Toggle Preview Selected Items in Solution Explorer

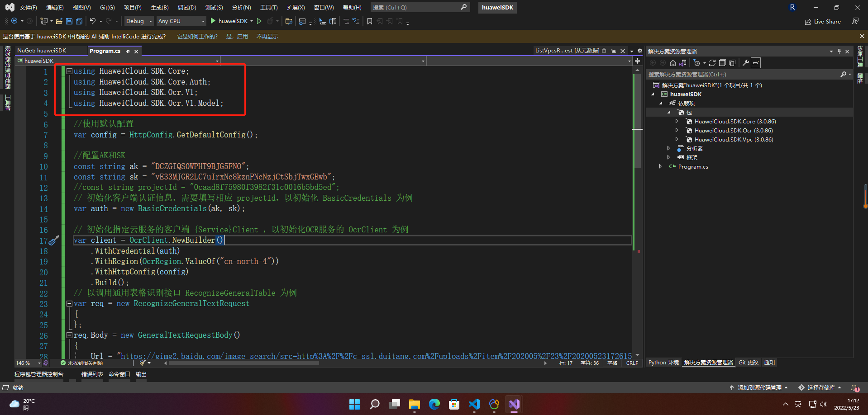[756, 63]
